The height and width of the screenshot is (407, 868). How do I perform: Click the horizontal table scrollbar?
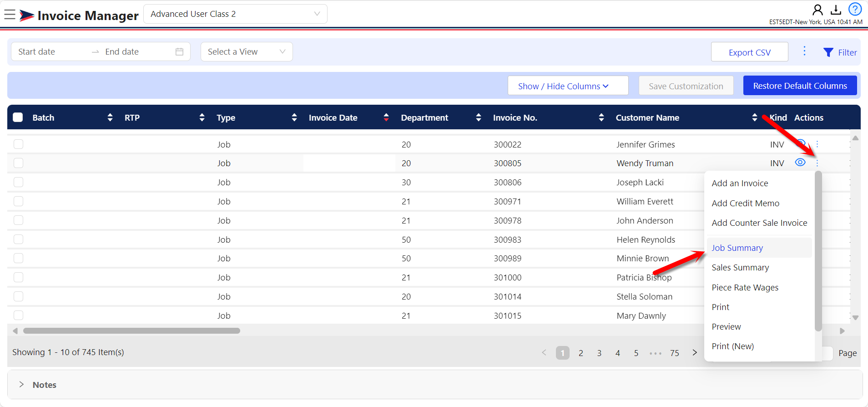[x=131, y=331]
